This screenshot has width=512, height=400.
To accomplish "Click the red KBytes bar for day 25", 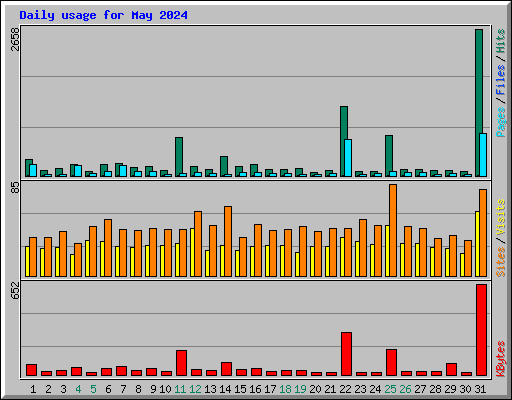I will [x=391, y=363].
